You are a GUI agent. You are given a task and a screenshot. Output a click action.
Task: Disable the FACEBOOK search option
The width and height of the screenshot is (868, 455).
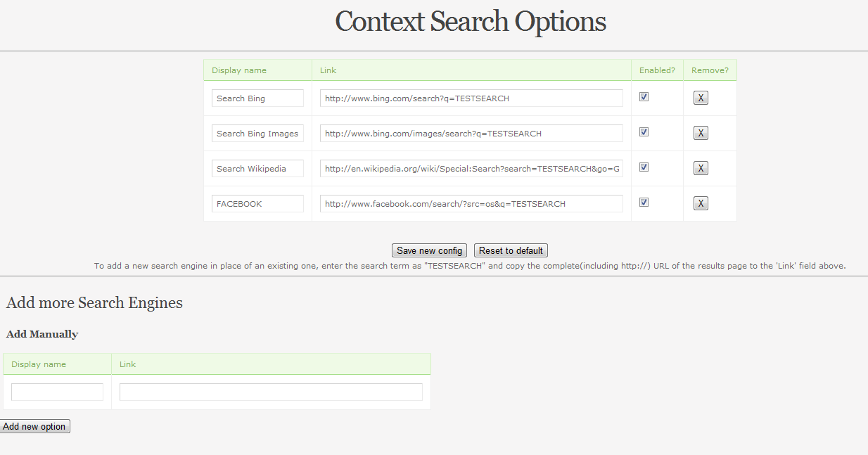[x=644, y=202]
